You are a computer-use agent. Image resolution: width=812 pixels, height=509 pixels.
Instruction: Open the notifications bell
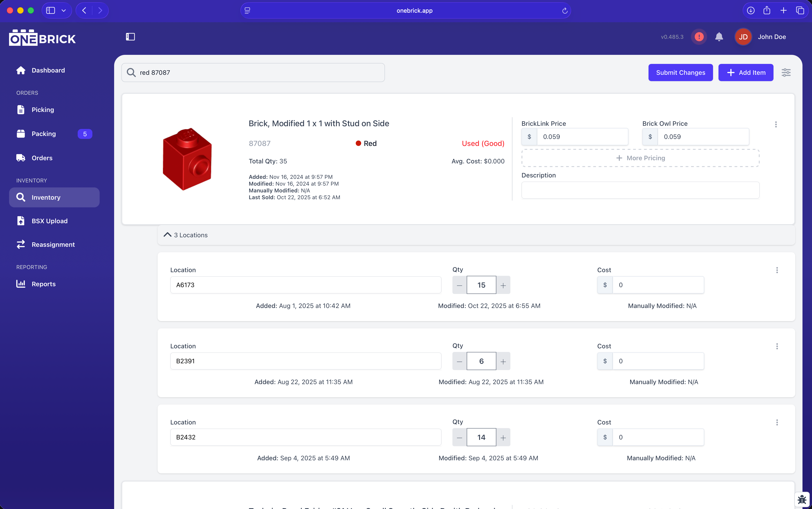pyautogui.click(x=719, y=37)
